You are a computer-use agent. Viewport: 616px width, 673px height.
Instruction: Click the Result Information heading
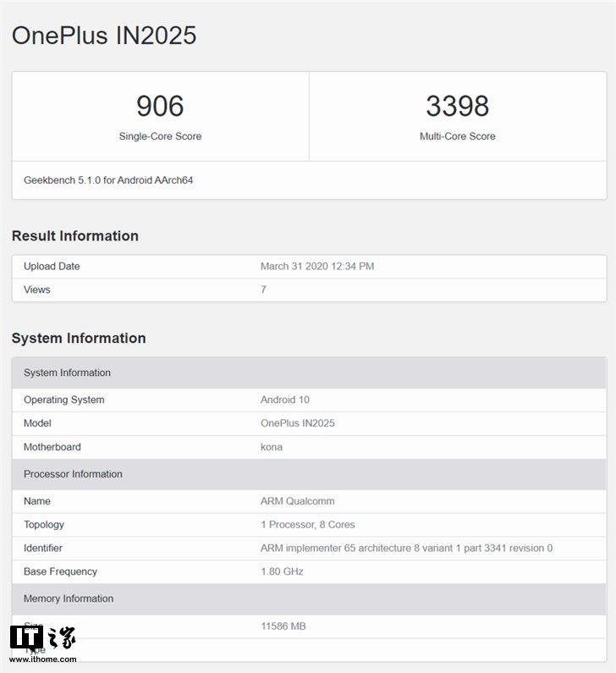point(75,236)
